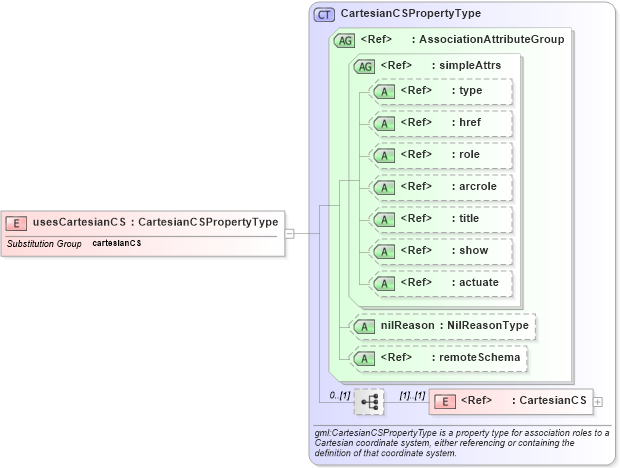Click the CT icon beside CartesianCSPropertyType

[324, 15]
